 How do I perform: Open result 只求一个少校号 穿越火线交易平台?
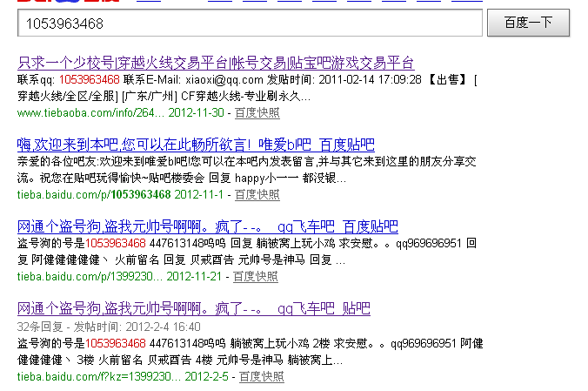click(x=216, y=63)
